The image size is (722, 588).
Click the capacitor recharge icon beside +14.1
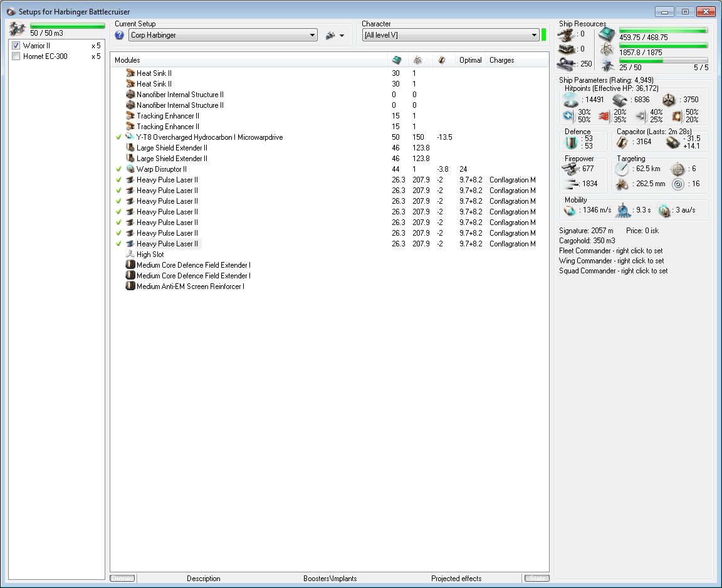tap(672, 143)
